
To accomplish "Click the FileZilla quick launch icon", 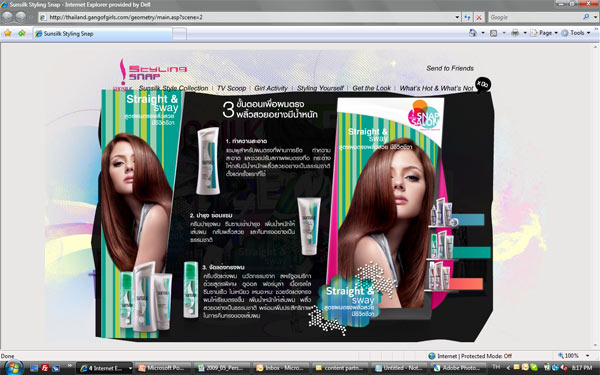I will (x=45, y=368).
